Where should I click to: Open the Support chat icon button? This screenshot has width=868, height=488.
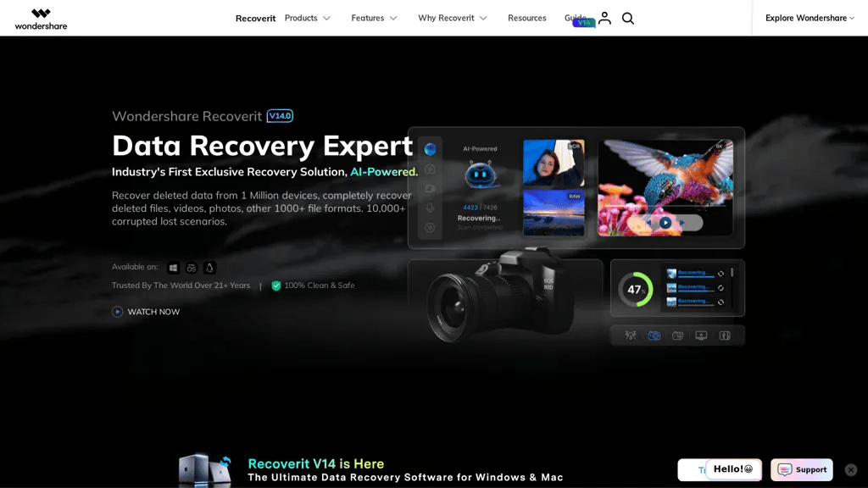point(802,469)
